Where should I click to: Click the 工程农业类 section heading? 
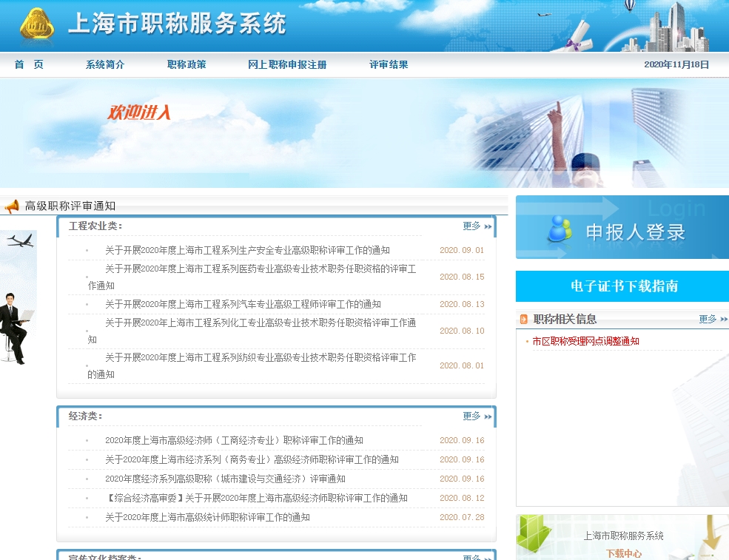(x=95, y=226)
